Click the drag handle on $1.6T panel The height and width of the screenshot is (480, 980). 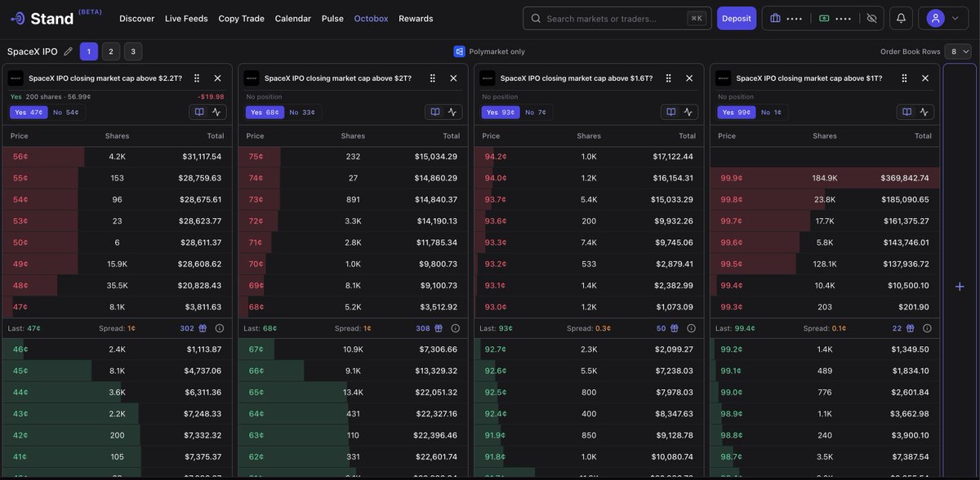pyautogui.click(x=669, y=78)
